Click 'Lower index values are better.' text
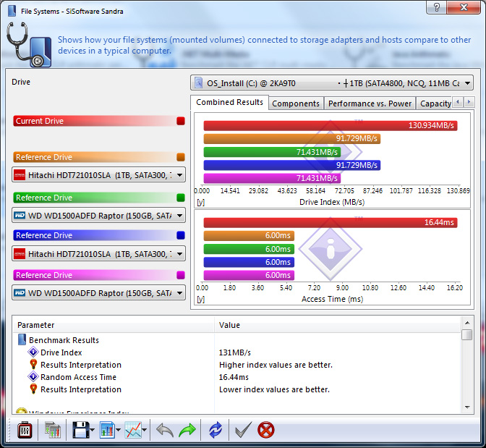 (x=274, y=389)
